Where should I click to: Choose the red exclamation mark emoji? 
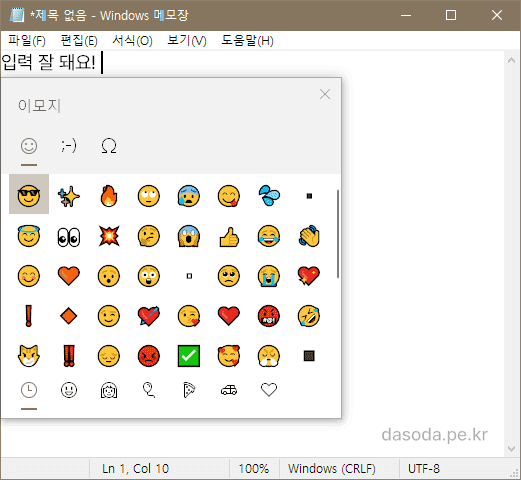pyautogui.click(x=29, y=316)
